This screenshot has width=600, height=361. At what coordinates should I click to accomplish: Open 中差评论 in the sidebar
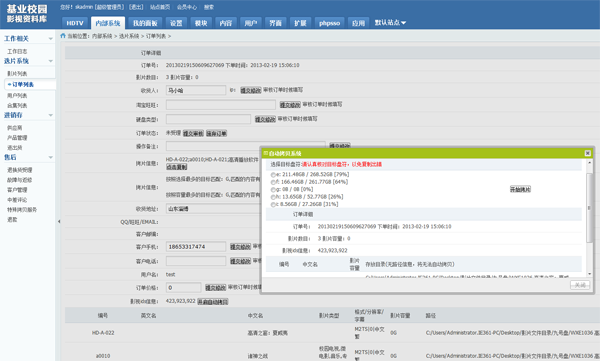click(x=17, y=200)
